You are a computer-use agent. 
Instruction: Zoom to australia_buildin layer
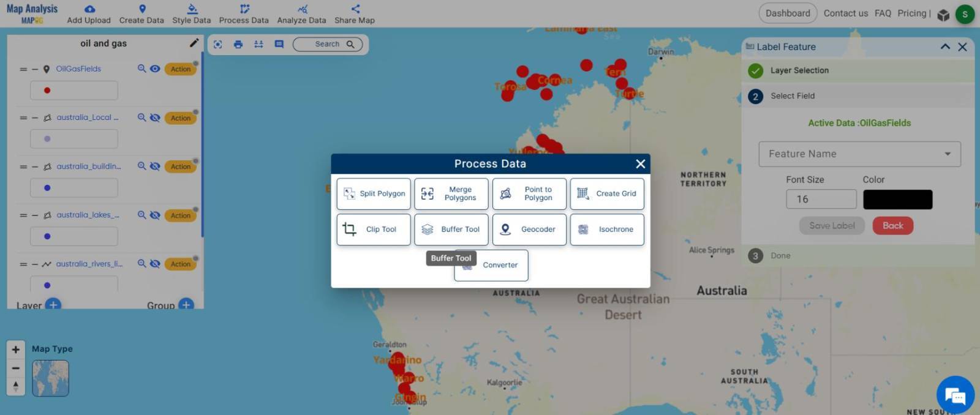click(x=141, y=166)
